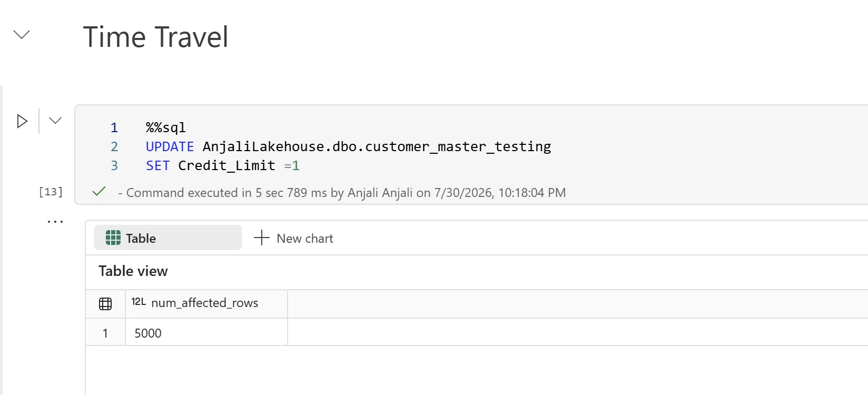Click the plus icon for New chart

262,238
